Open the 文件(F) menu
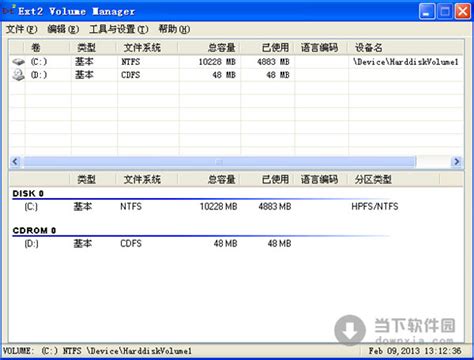This screenshot has width=474, height=360. click(x=22, y=29)
